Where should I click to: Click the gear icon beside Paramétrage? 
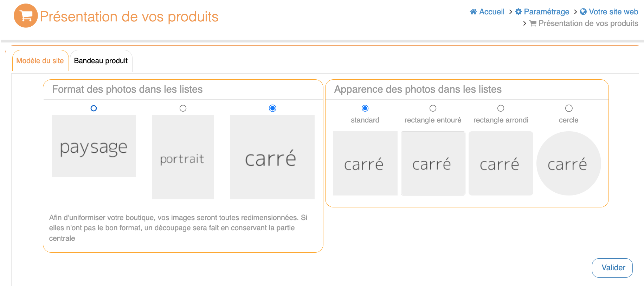coord(518,12)
